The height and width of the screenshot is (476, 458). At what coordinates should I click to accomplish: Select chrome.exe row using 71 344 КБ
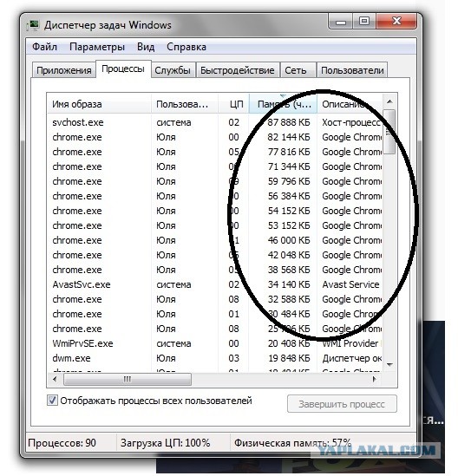tap(215, 166)
